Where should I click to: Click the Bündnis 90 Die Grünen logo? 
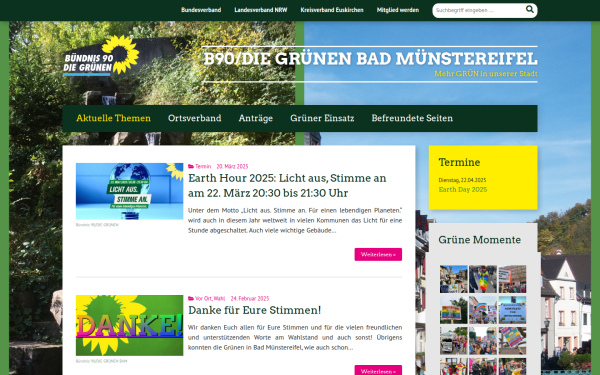pos(101,55)
